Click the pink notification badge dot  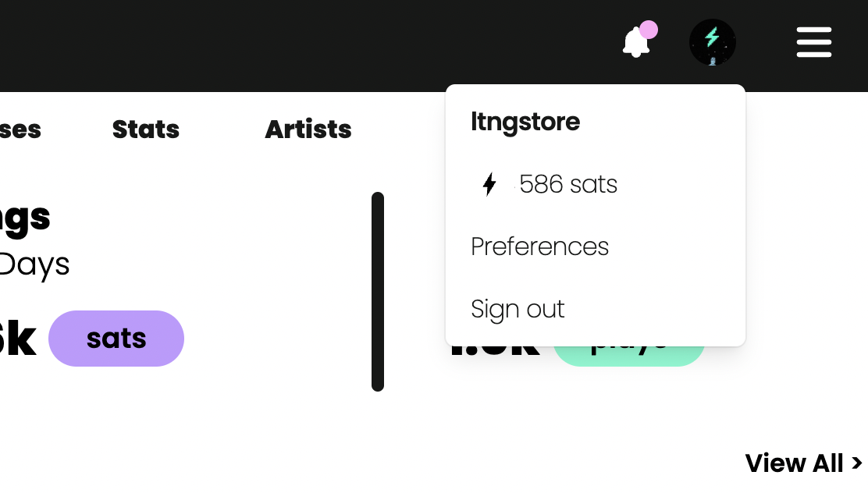click(x=649, y=30)
